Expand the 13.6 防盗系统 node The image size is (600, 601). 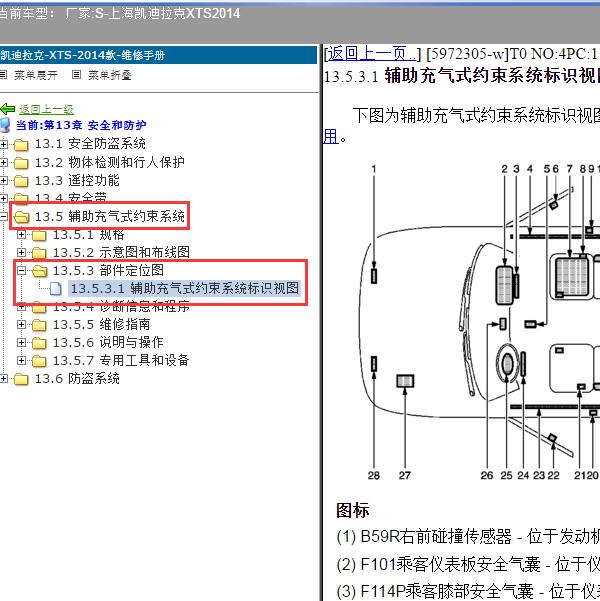click(3, 379)
